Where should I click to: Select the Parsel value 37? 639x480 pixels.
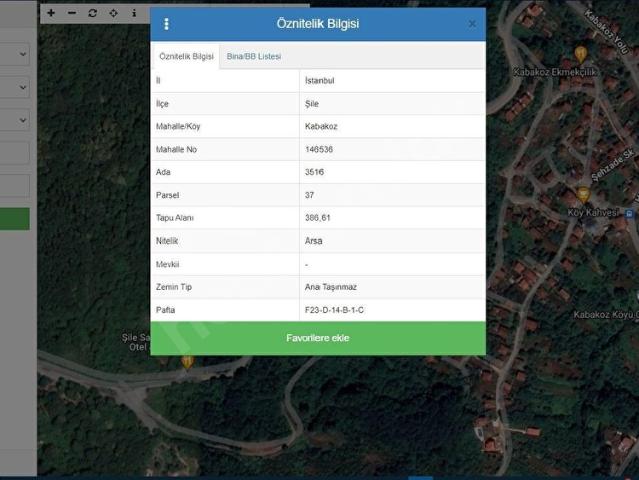point(392,195)
